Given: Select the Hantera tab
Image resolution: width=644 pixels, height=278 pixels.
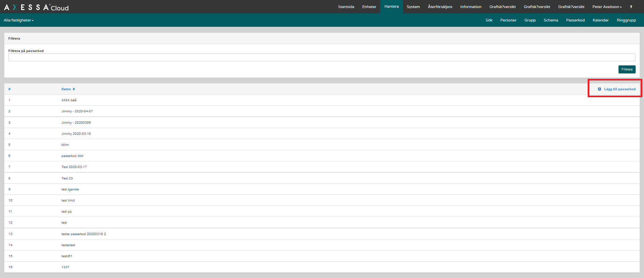Looking at the screenshot, I should (391, 7).
